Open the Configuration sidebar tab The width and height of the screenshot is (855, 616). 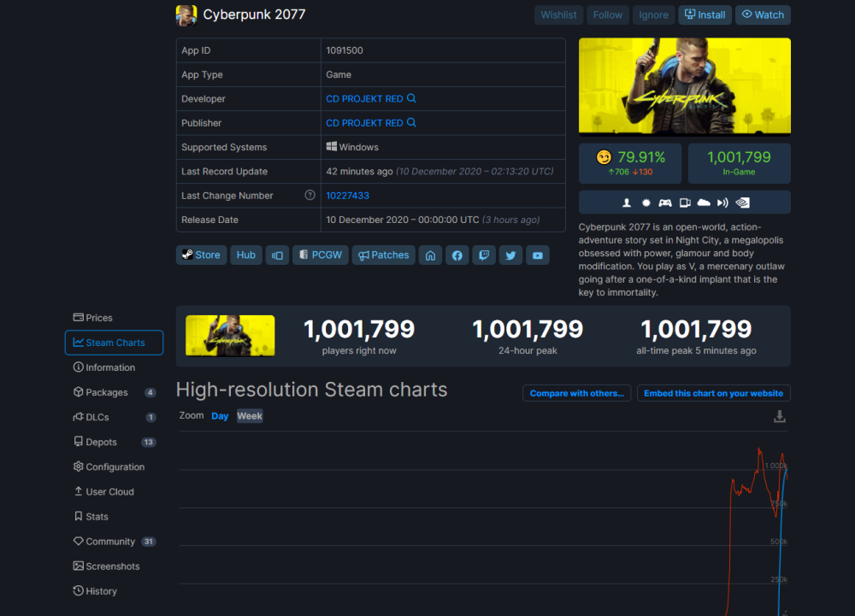coord(114,466)
